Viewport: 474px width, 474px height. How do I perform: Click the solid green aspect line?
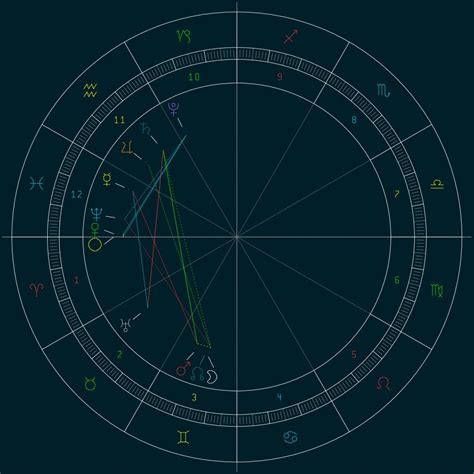[x=179, y=247]
